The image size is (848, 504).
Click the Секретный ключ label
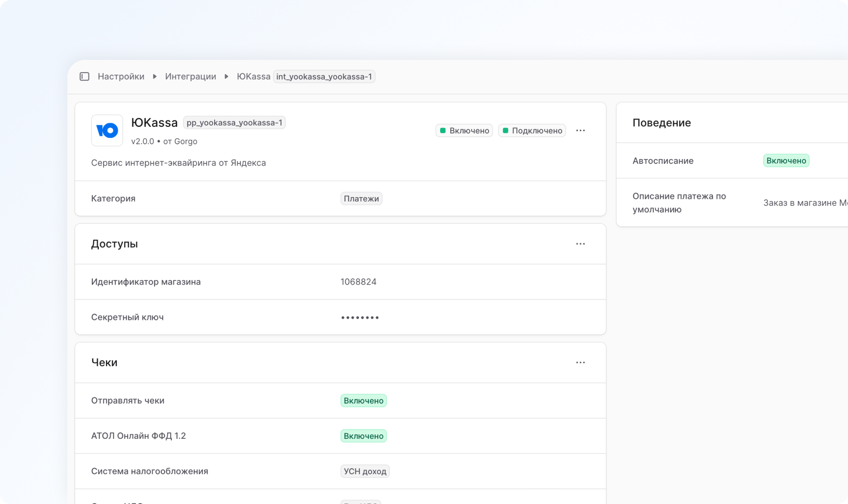128,317
